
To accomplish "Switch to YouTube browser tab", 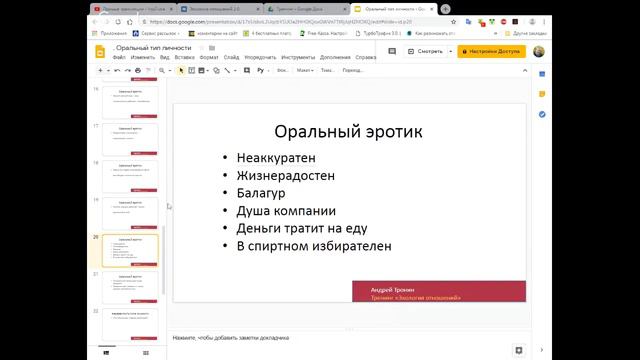I will click(133, 9).
